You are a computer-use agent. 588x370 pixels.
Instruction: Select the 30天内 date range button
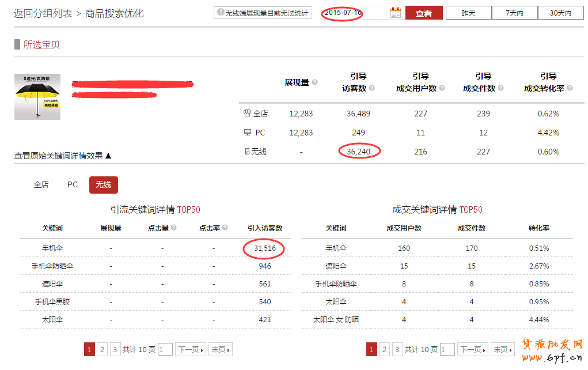point(560,13)
